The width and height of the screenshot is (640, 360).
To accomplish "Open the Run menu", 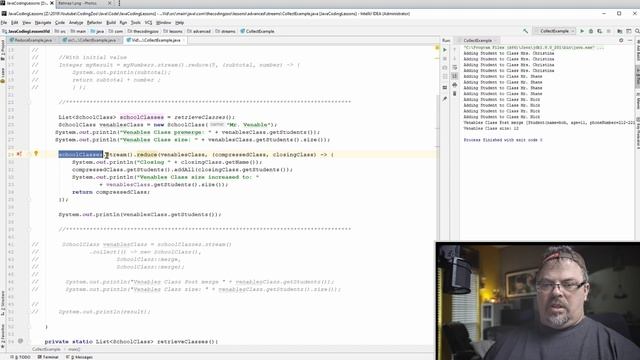I will (123, 23).
